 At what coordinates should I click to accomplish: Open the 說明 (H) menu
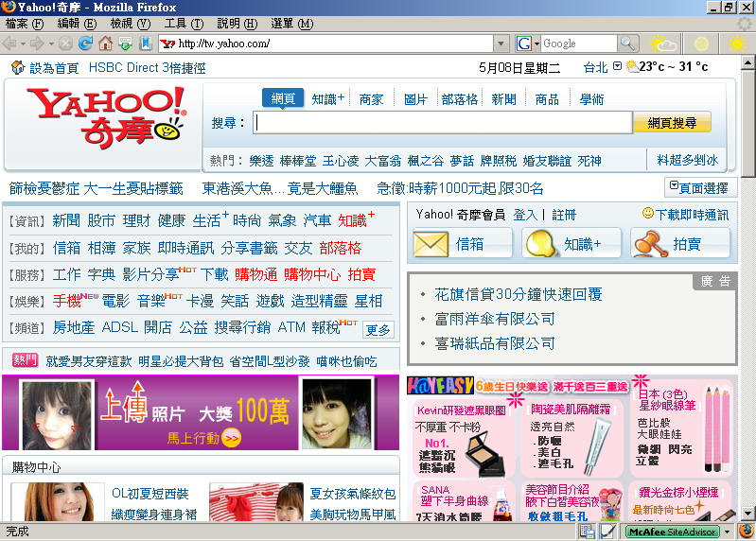[237, 23]
